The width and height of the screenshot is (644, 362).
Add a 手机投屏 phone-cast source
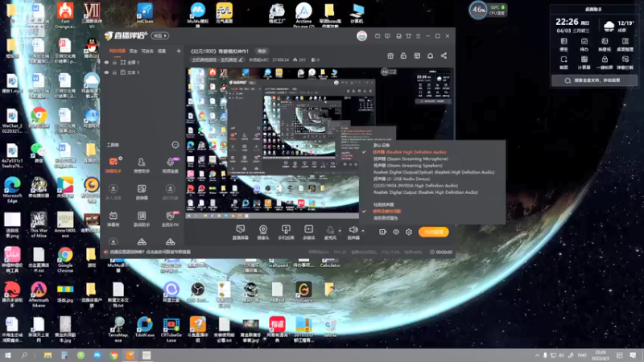286,232
